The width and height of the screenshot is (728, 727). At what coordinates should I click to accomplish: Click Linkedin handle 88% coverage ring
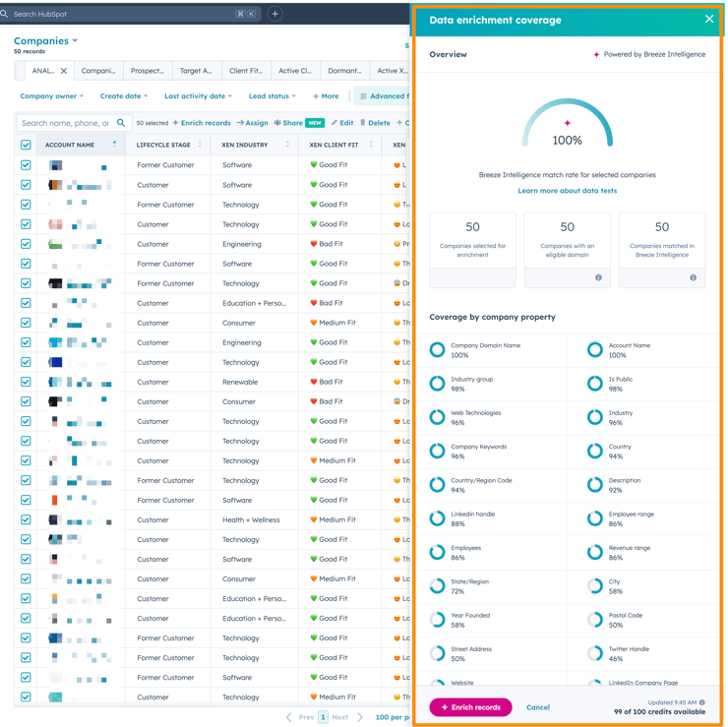pyautogui.click(x=437, y=518)
